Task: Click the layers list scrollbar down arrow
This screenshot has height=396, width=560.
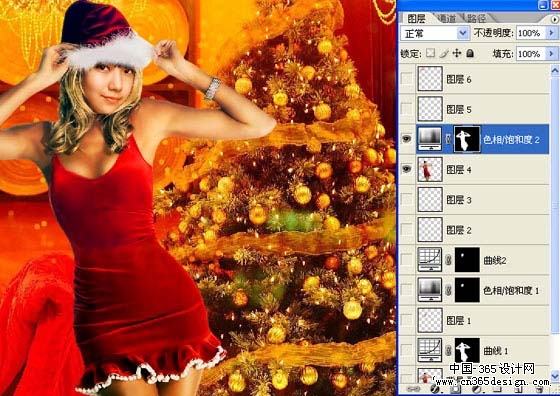Action: click(x=555, y=376)
